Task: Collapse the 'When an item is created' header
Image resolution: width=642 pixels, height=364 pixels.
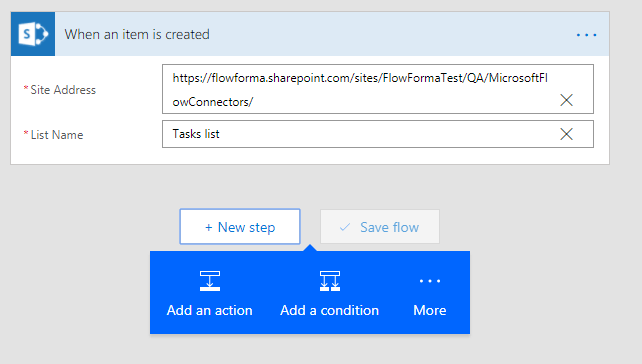Action: pos(310,34)
